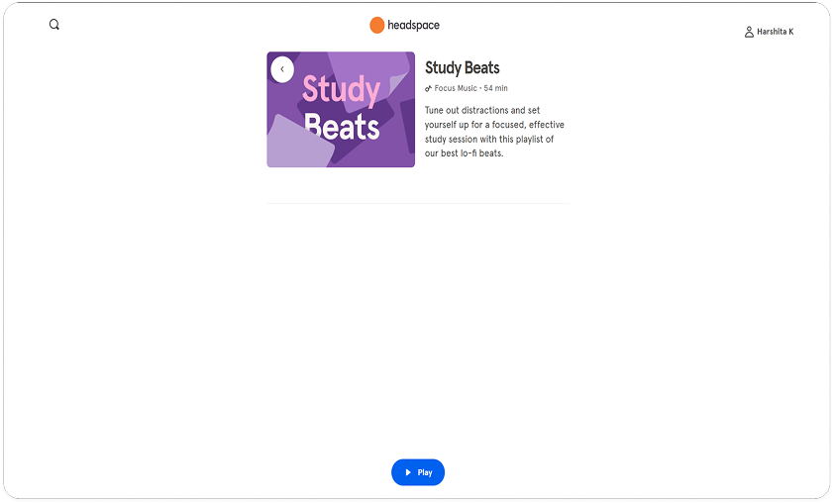Open the Focus Music category link
The height and width of the screenshot is (504, 834).
455,89
